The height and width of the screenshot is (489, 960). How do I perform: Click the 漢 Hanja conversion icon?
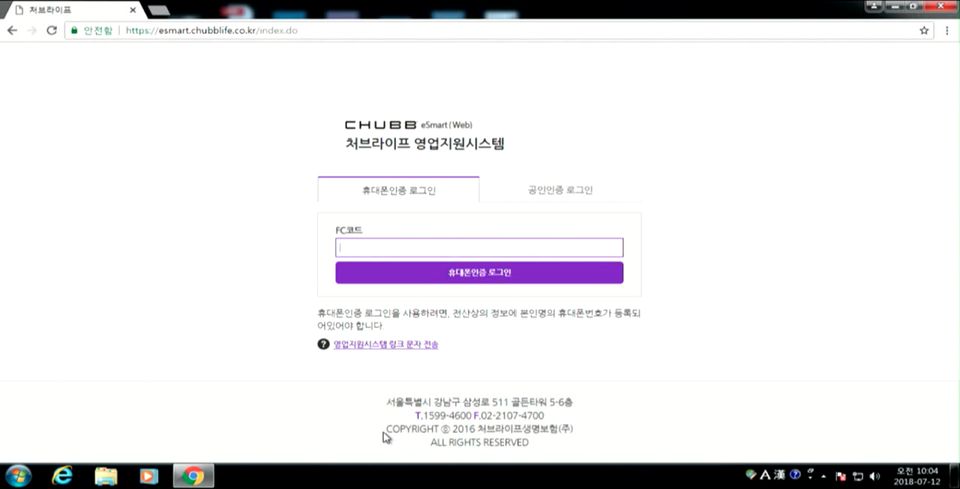779,475
